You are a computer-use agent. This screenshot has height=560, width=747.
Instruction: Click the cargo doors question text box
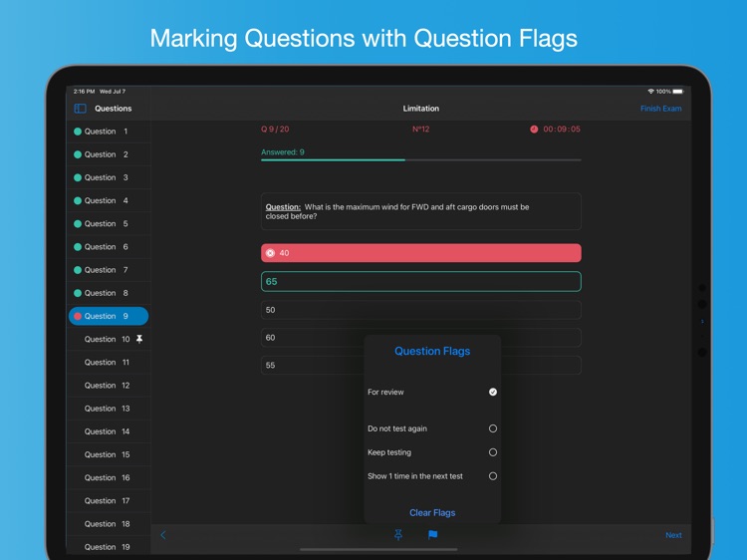tap(421, 211)
